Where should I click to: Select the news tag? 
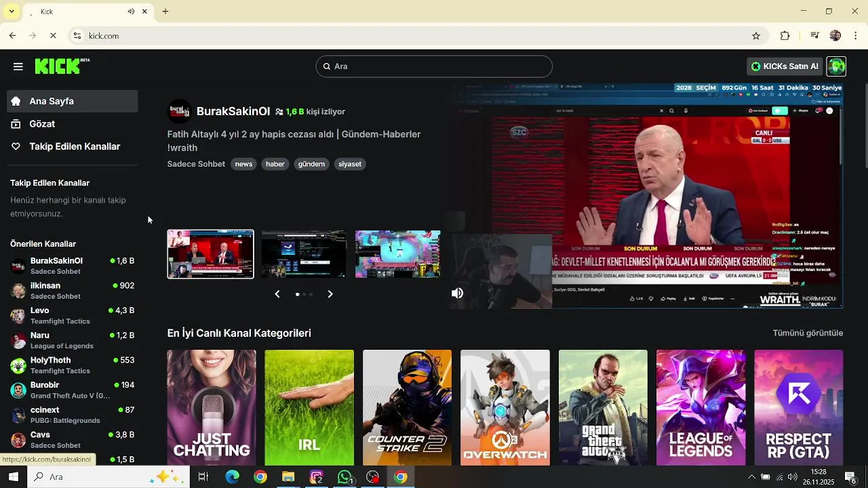(x=243, y=164)
